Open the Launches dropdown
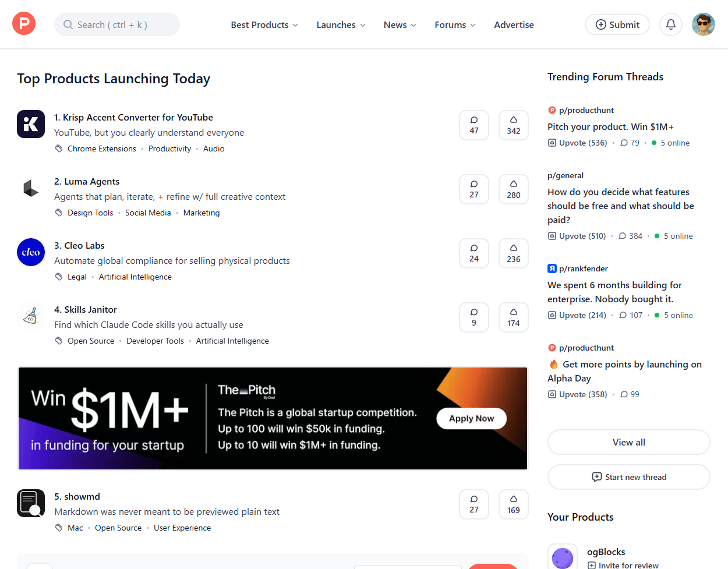Viewport: 728px width, 569px height. pos(341,24)
